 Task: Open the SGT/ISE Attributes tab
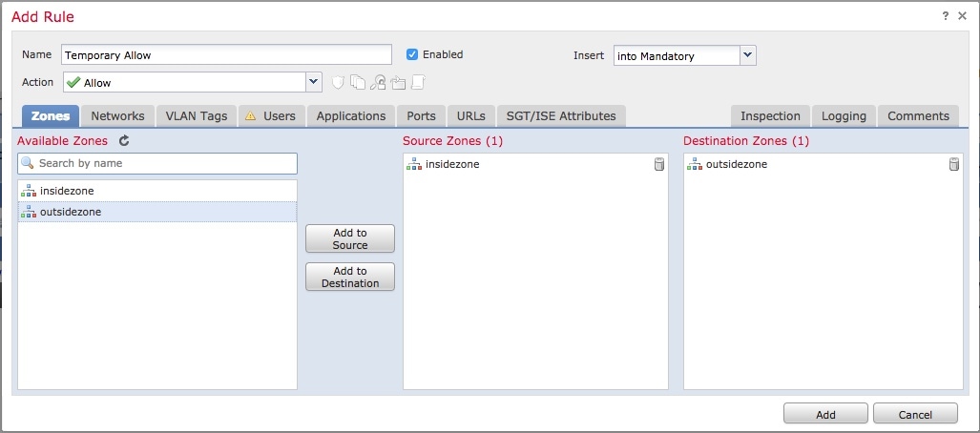pos(561,116)
